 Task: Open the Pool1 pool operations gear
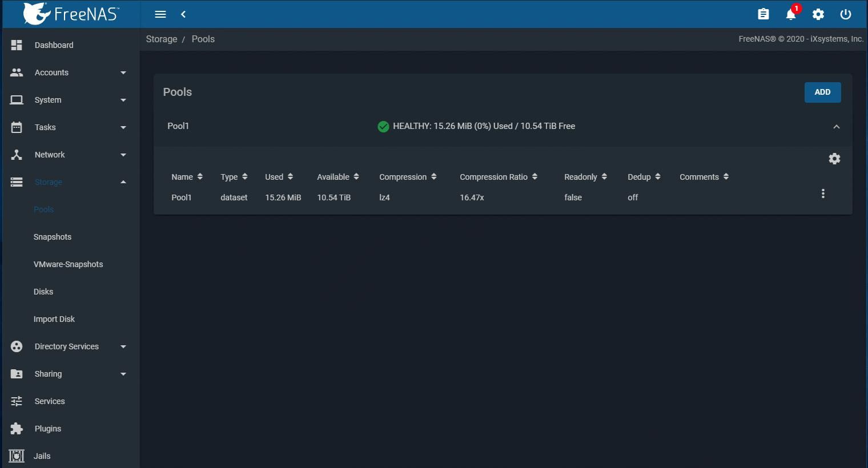pos(834,159)
